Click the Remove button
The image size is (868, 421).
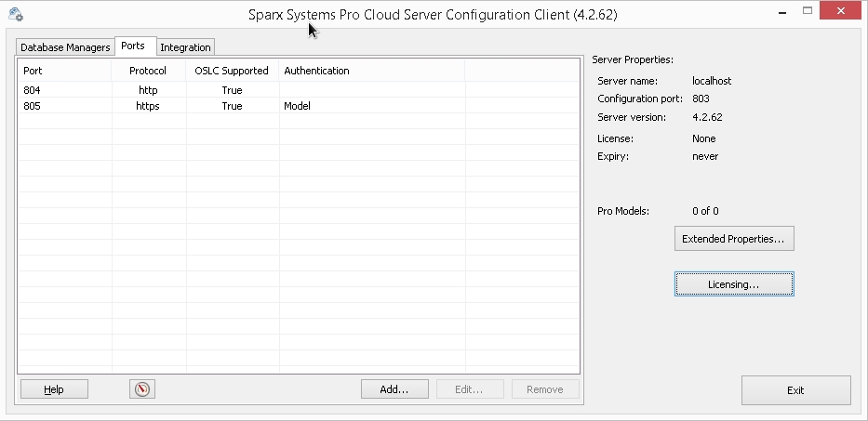pyautogui.click(x=544, y=389)
